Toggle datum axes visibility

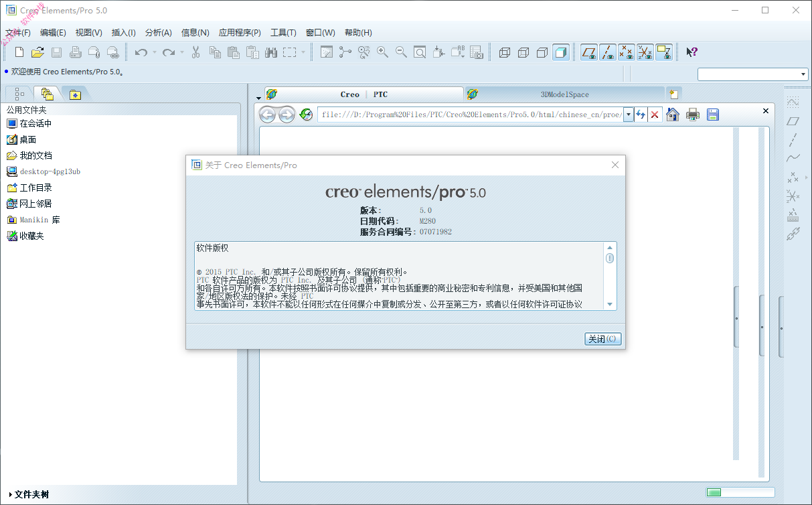tap(608, 52)
